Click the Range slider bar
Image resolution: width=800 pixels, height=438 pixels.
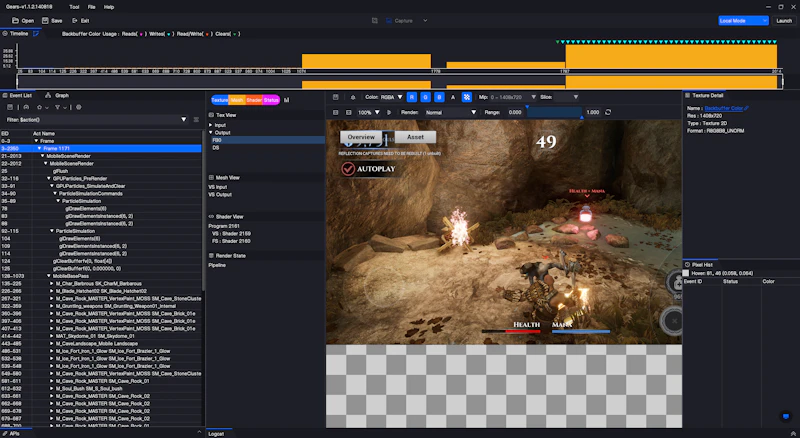click(554, 112)
